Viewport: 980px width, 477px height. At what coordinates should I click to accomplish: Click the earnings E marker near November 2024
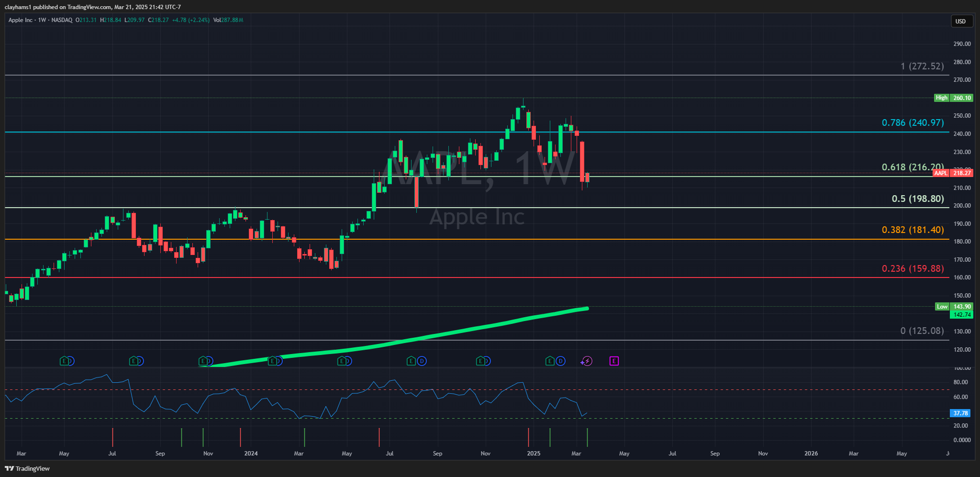pos(480,361)
